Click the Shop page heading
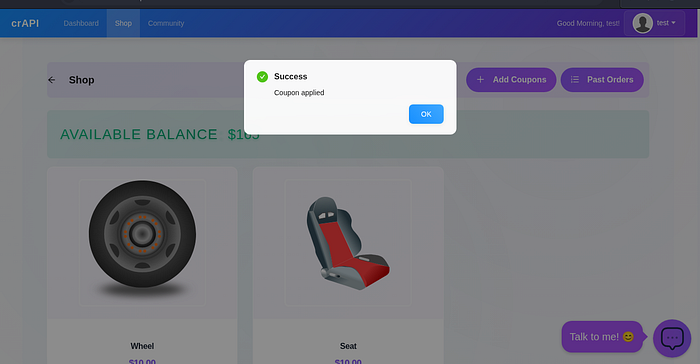 81,80
